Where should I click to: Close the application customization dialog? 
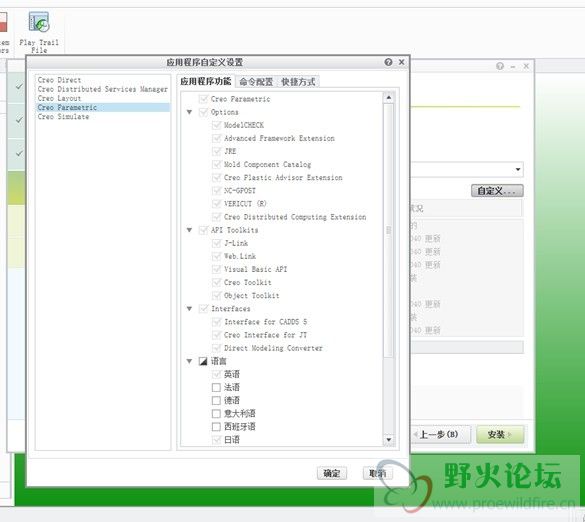click(x=401, y=62)
